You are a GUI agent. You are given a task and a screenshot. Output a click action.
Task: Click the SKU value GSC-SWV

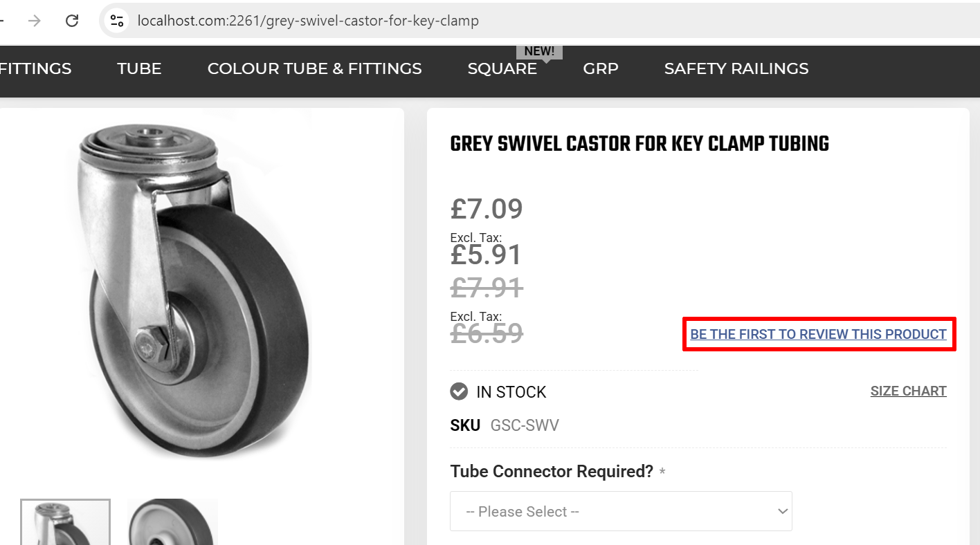pos(525,425)
